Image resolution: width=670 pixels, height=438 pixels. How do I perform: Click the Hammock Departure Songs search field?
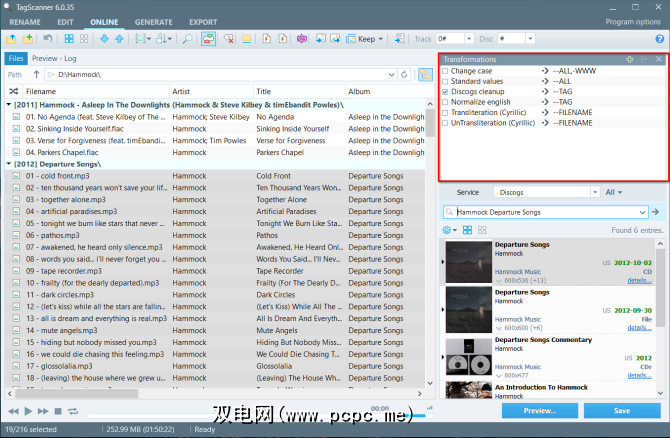tap(546, 212)
